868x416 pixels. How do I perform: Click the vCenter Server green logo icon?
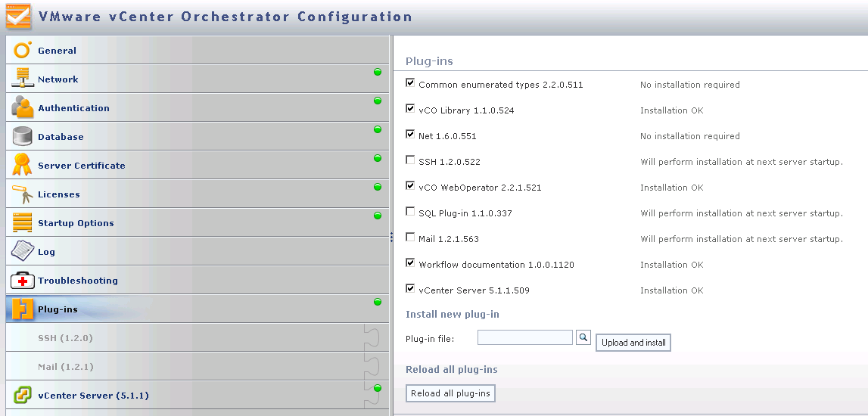tap(23, 395)
